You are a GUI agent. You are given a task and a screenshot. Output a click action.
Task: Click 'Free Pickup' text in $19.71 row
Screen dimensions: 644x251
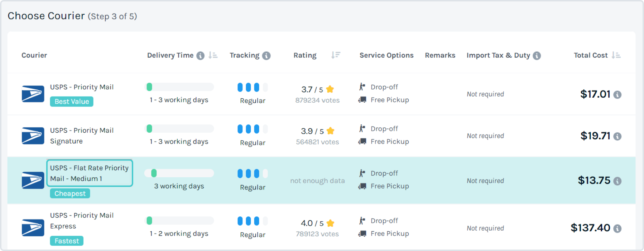(x=390, y=142)
